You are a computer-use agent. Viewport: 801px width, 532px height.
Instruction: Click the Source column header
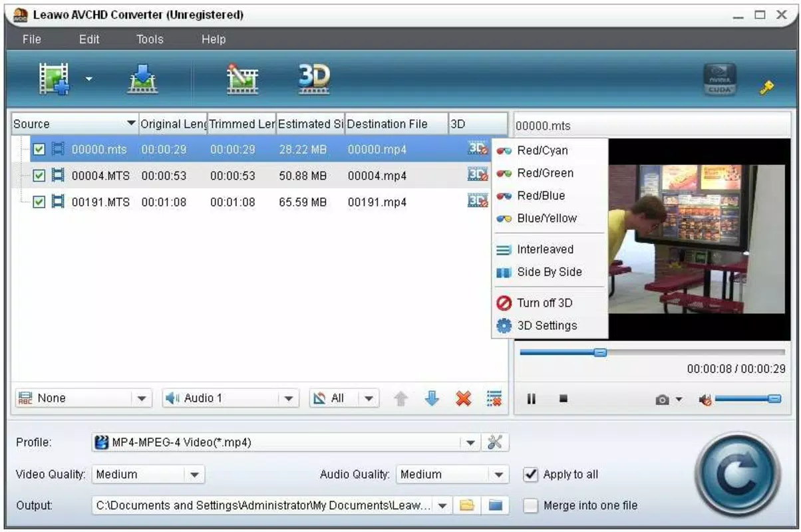click(75, 124)
